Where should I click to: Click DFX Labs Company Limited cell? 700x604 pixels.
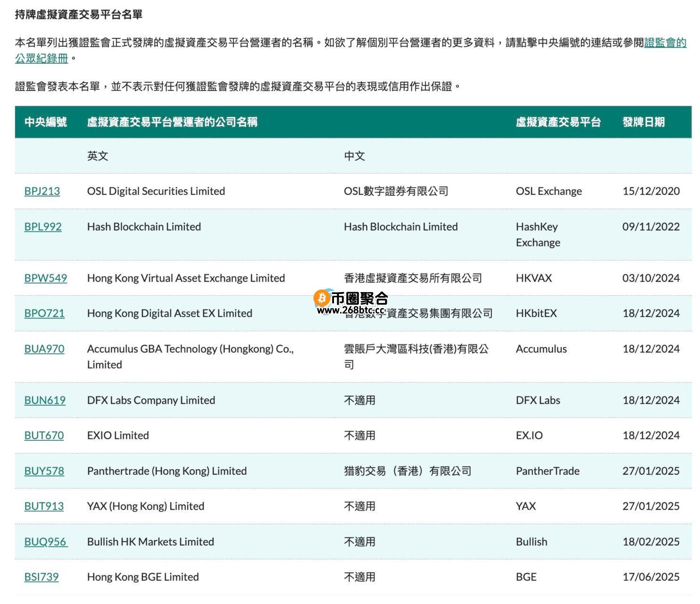coord(151,400)
